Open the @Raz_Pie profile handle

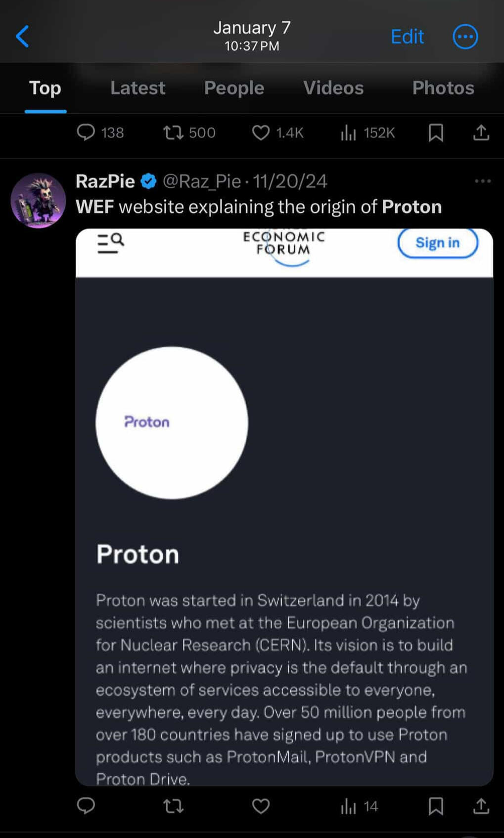[202, 182]
